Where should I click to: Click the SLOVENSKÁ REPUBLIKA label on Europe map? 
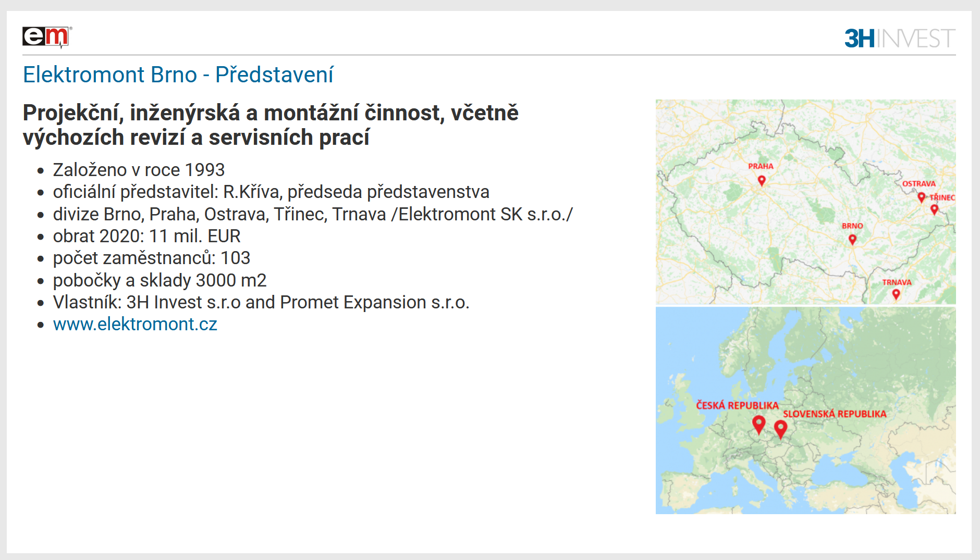(x=835, y=414)
